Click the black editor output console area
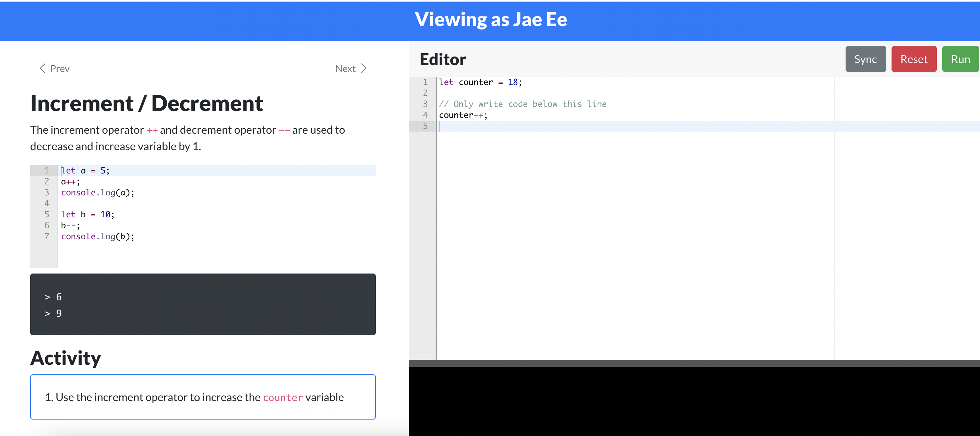 coord(694,401)
